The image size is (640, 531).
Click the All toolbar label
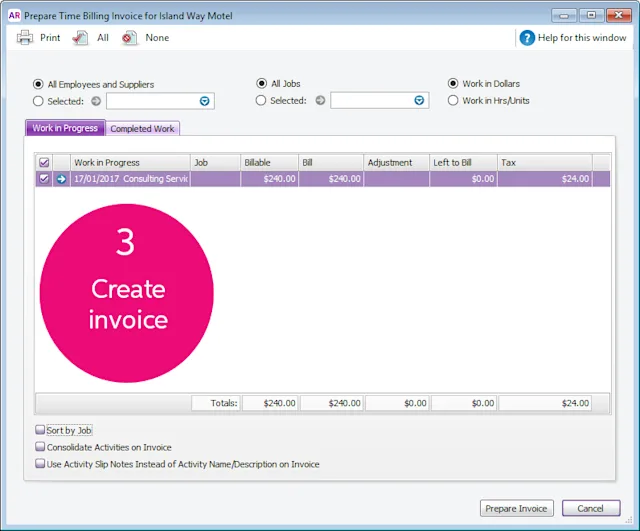(x=103, y=38)
